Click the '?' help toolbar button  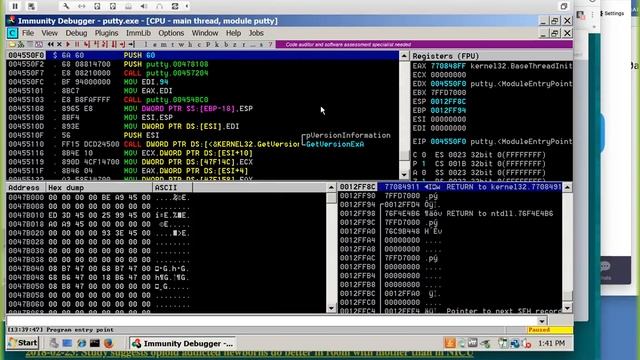pyautogui.click(x=270, y=44)
